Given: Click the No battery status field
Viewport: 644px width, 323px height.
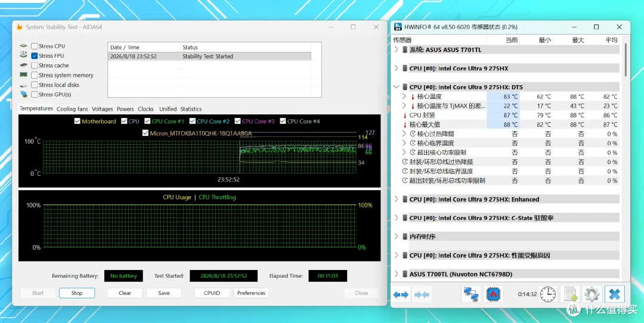Looking at the screenshot, I should 123,276.
